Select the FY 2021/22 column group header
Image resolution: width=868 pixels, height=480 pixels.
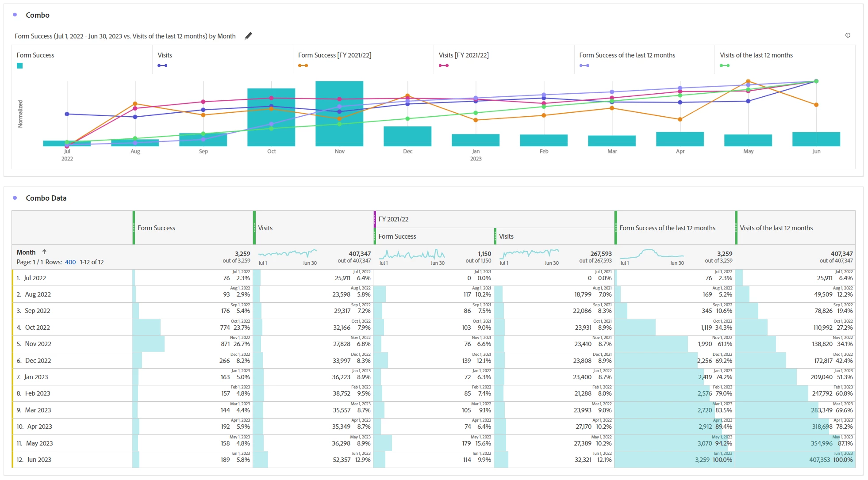coord(393,219)
